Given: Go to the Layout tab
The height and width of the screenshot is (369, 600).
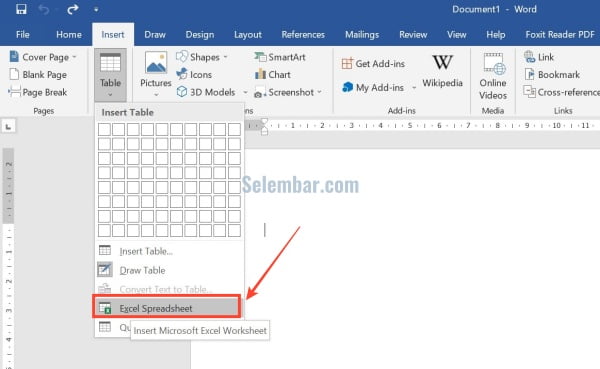Looking at the screenshot, I should [x=248, y=34].
